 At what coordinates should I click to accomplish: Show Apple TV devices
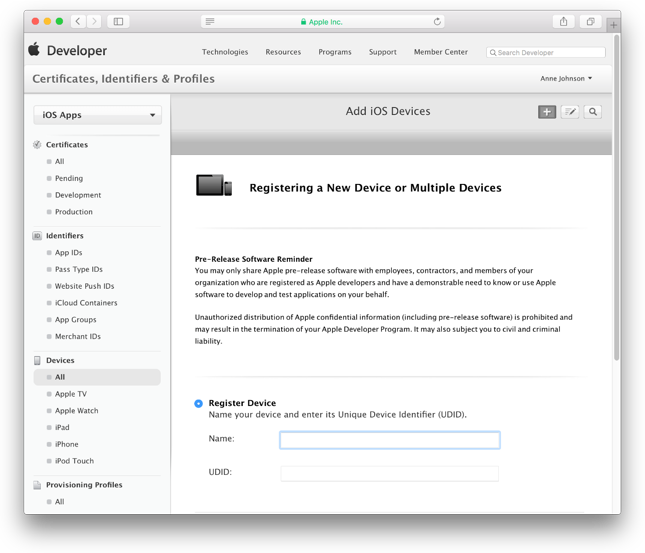[71, 394]
